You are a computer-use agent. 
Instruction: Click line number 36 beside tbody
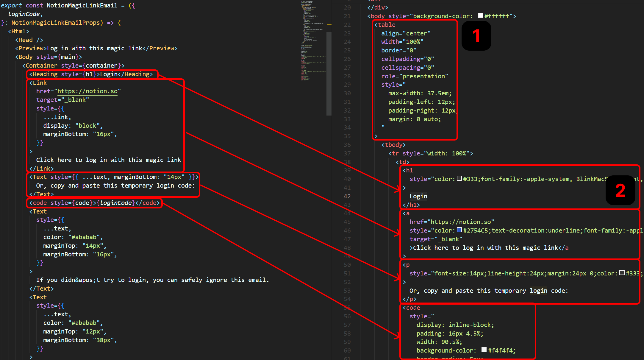tap(347, 145)
